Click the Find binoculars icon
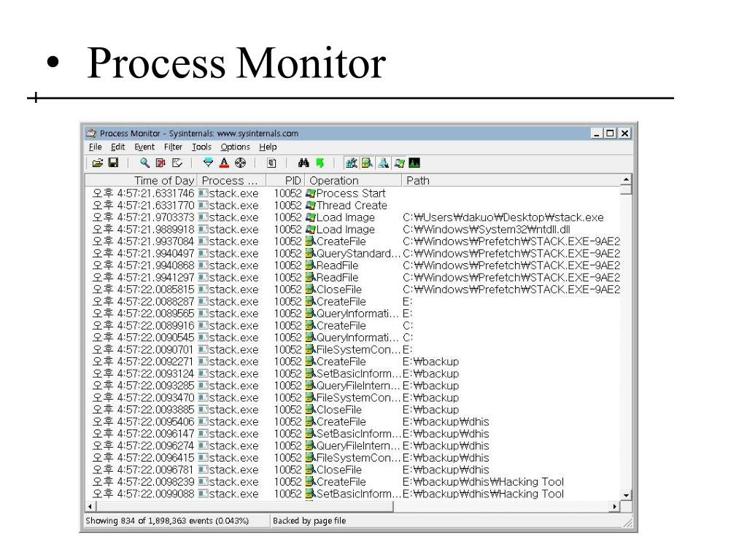Screen dimensions: 747x560 point(303,163)
